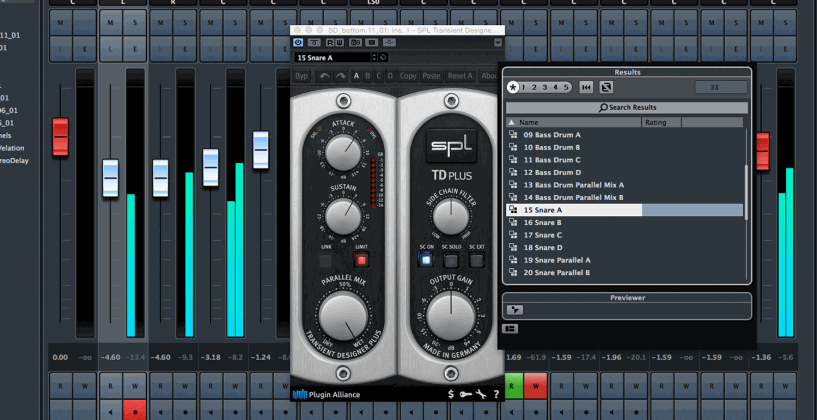The height and width of the screenshot is (420, 817).
Task: Mute the channel with fader value -3.18
Action: [210, 22]
